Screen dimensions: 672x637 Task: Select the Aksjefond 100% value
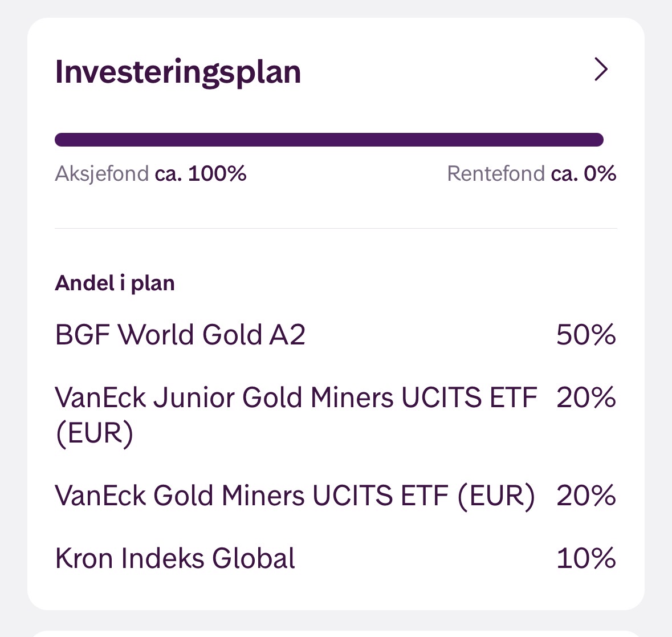[x=201, y=173]
